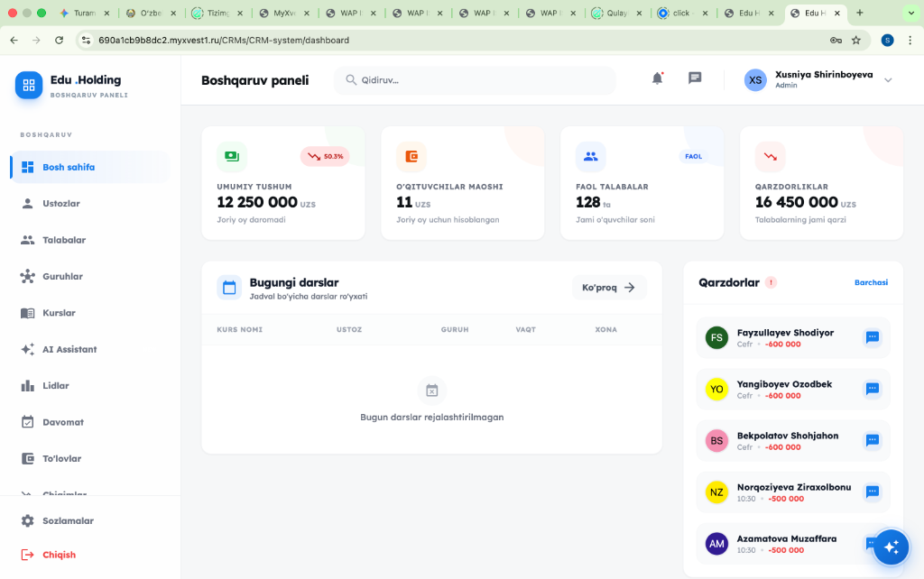Switch to the click browser tab

683,13
